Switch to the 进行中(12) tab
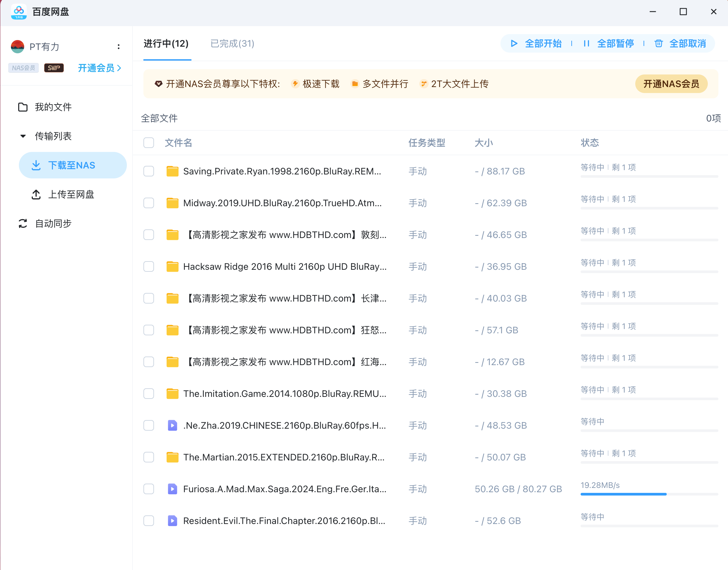The width and height of the screenshot is (728, 570). coord(166,44)
